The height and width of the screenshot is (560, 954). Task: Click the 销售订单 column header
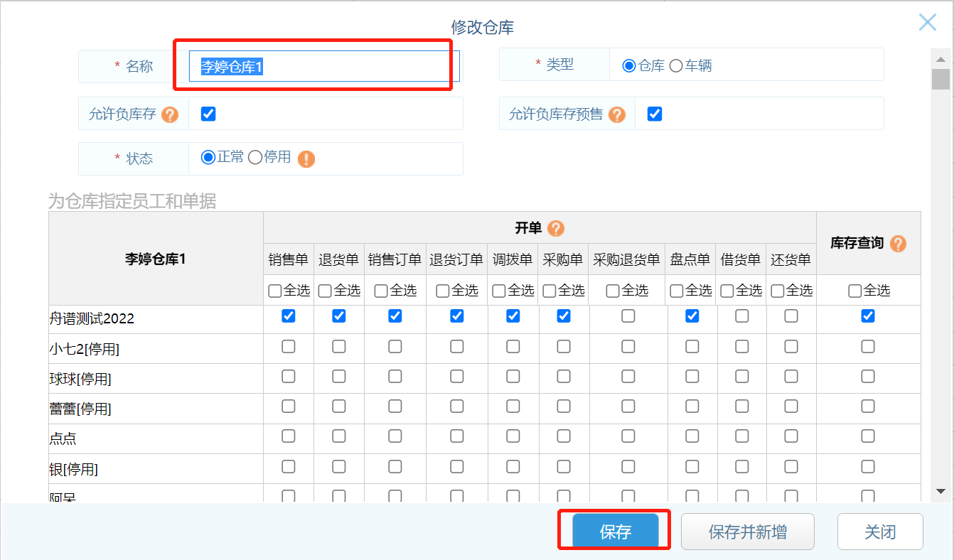point(395,260)
